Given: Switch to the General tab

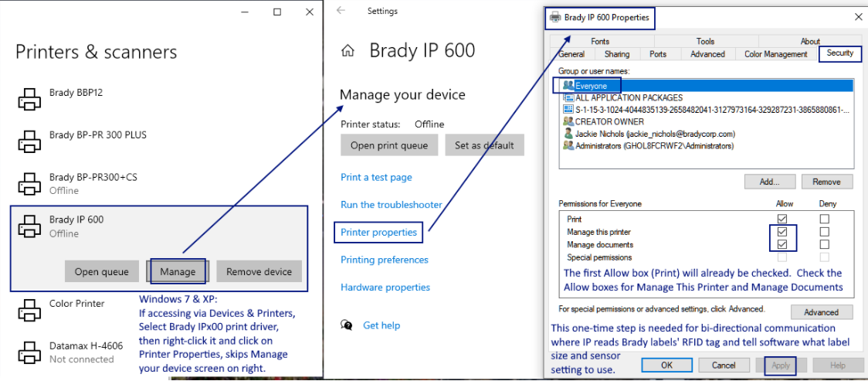Looking at the screenshot, I should 571,54.
